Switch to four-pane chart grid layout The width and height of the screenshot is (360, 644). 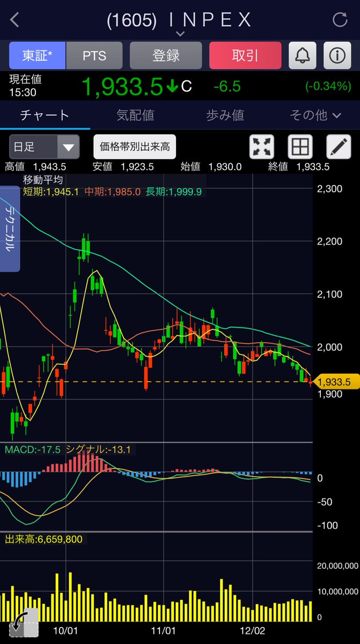[x=300, y=146]
